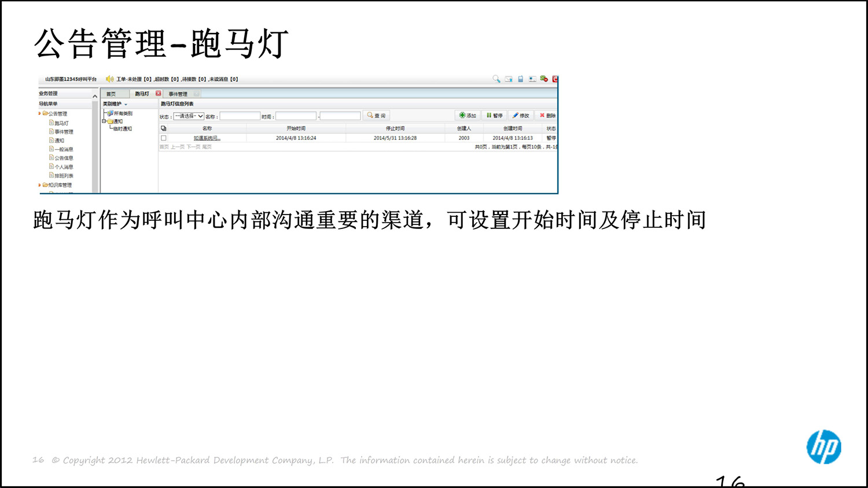Click the mobile phone icon in top toolbar
The height and width of the screenshot is (488, 868).
pos(520,79)
